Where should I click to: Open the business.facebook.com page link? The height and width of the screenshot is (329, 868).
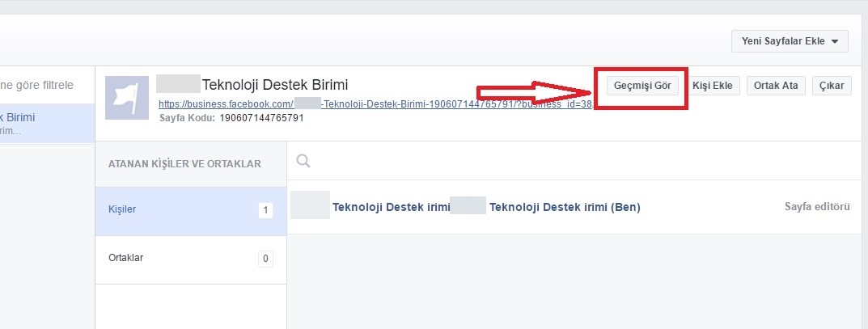click(376, 104)
